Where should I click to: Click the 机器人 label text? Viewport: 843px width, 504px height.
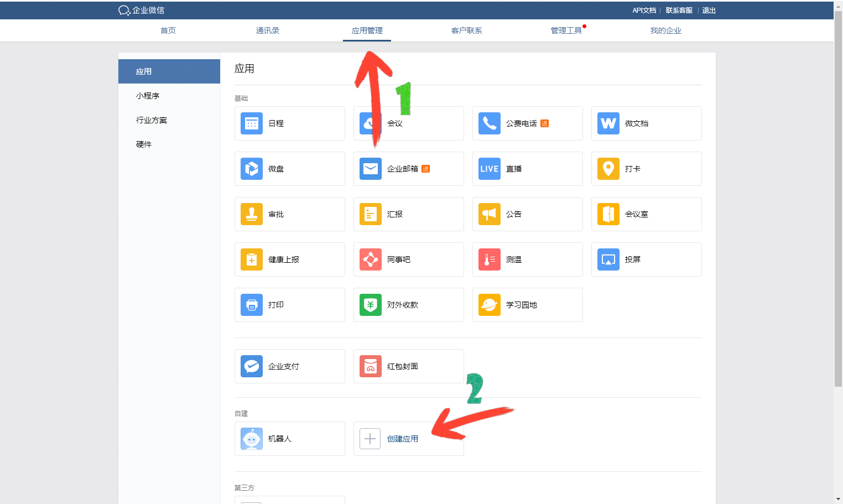280,439
